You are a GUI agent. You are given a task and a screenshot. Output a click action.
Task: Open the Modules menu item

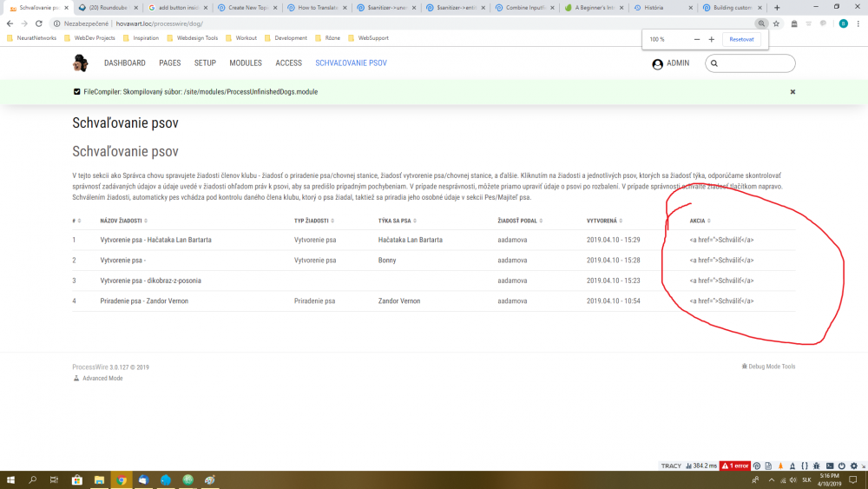click(246, 63)
